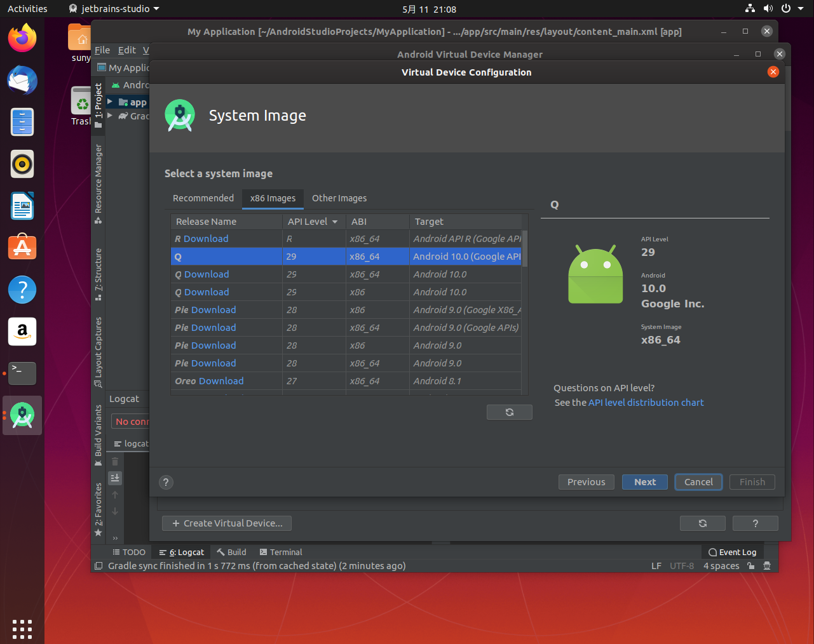Open the Edit menu

click(126, 50)
